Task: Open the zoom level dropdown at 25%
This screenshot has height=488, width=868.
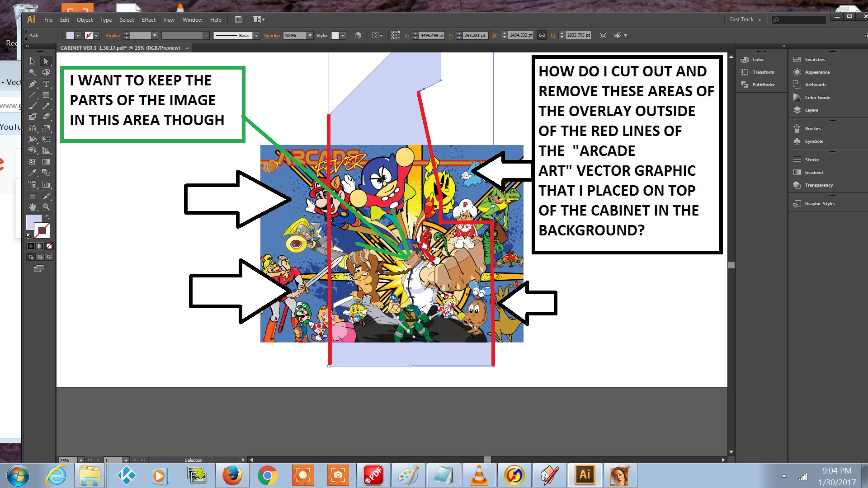Action: pos(81,460)
